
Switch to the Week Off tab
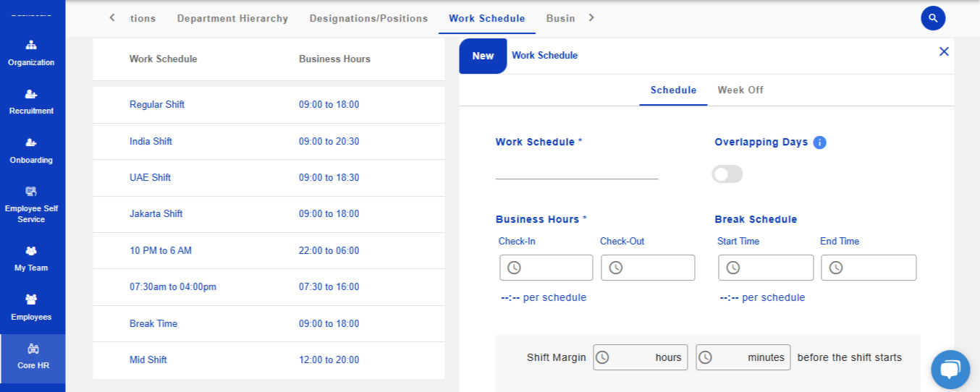click(x=740, y=90)
